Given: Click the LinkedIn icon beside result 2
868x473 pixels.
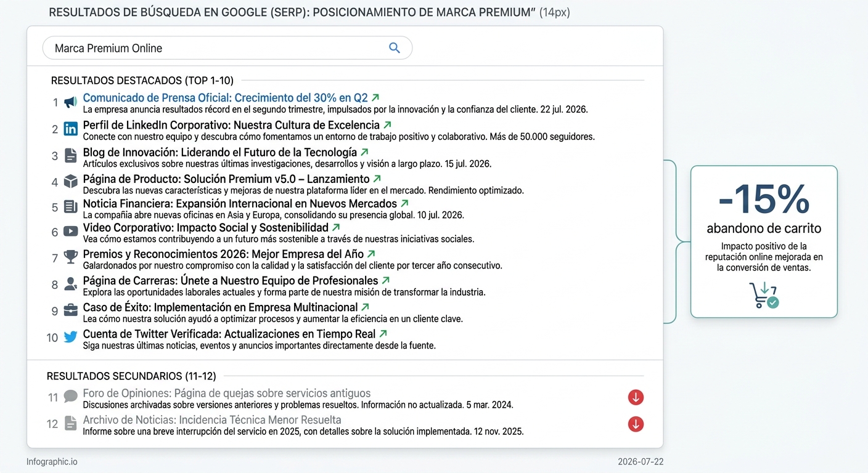Looking at the screenshot, I should coord(70,129).
